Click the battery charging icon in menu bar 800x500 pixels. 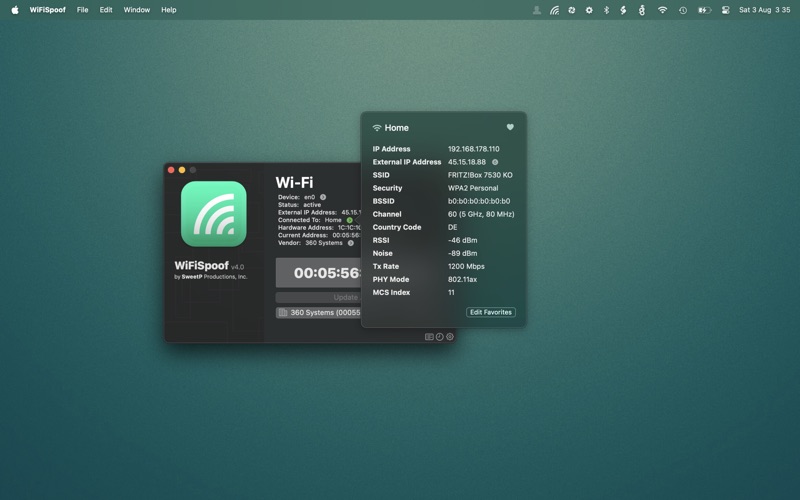[x=704, y=10]
